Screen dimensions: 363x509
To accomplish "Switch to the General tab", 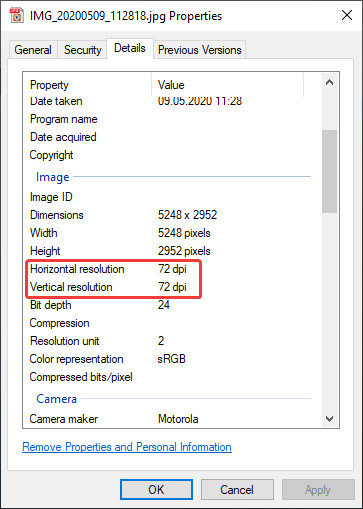I will click(33, 50).
